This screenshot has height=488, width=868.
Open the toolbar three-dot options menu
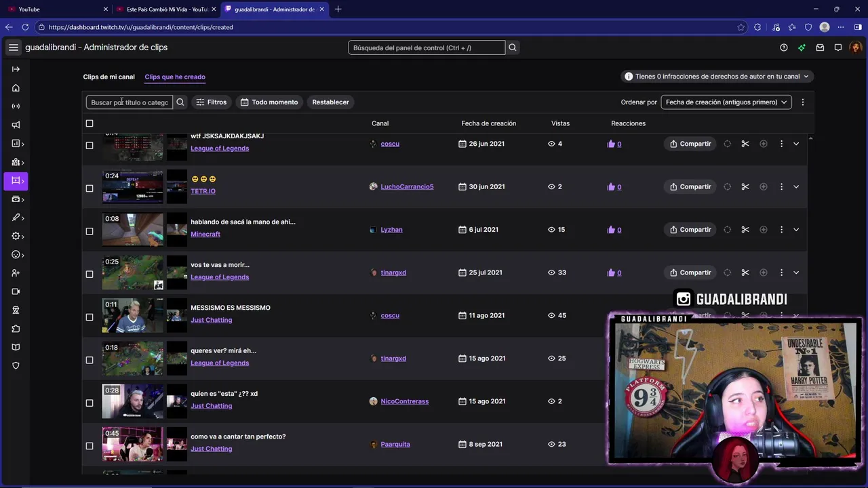click(x=803, y=102)
